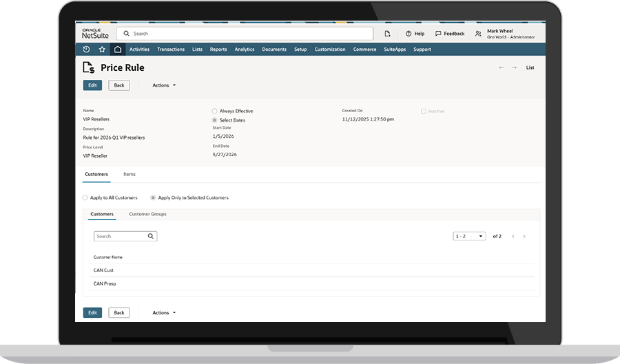This screenshot has height=364, width=620.
Task: Click the bottom Back button
Action: [x=119, y=312]
